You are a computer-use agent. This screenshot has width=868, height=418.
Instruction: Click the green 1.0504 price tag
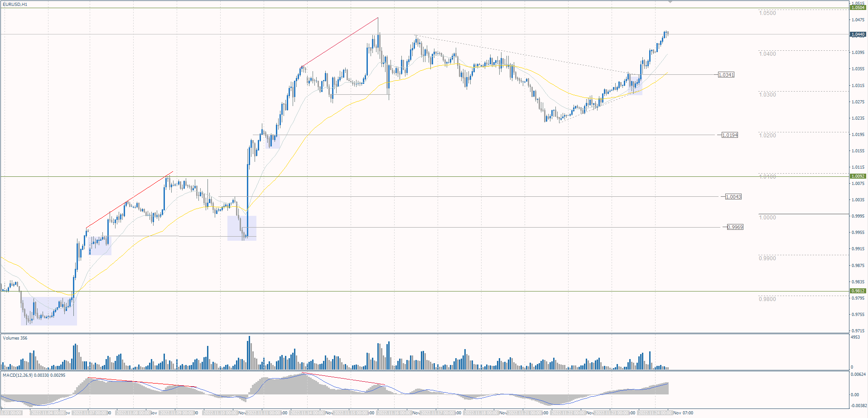click(x=858, y=8)
